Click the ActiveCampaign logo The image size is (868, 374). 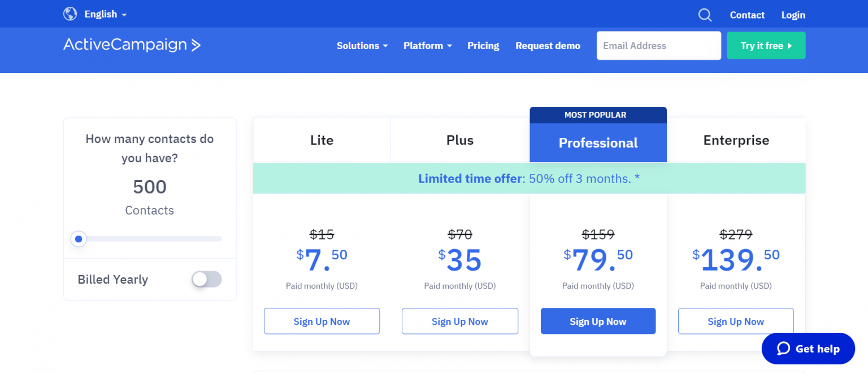tap(132, 45)
